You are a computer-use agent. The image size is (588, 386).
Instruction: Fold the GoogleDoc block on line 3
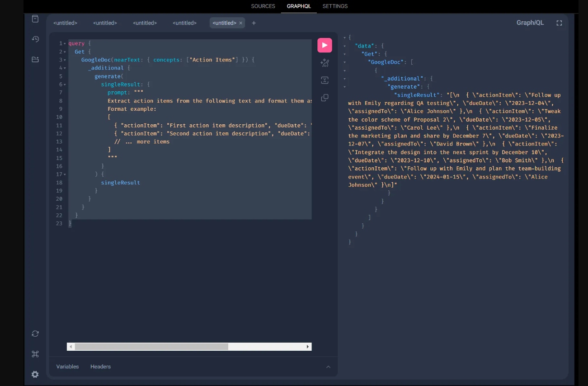click(65, 60)
